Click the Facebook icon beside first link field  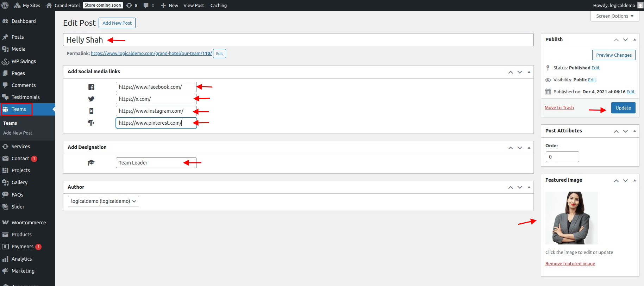click(x=91, y=87)
